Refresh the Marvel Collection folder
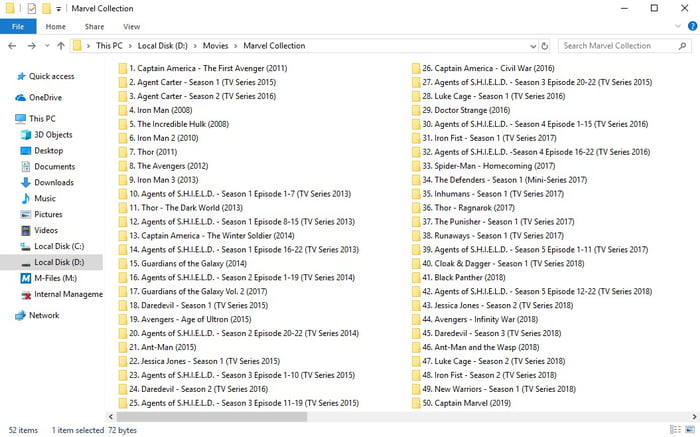700x437 pixels. [x=545, y=46]
